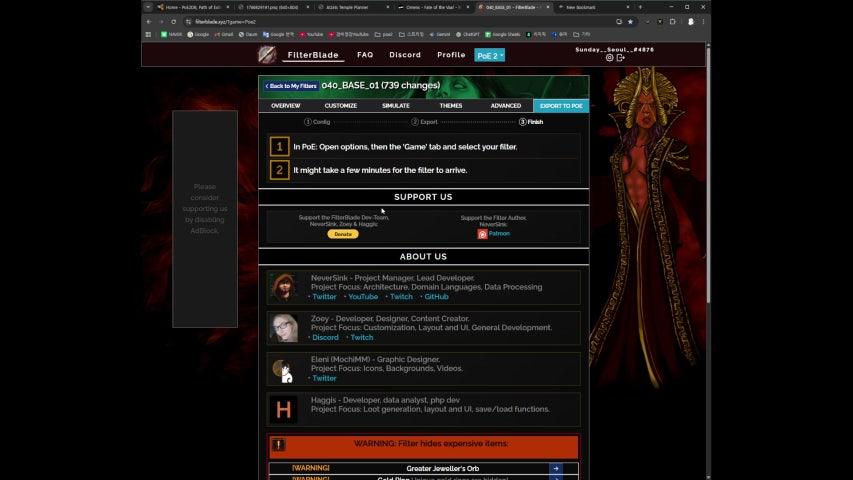This screenshot has height=480, width=853.
Task: Open the bookmarks apps grid icon
Action: [x=148, y=34]
